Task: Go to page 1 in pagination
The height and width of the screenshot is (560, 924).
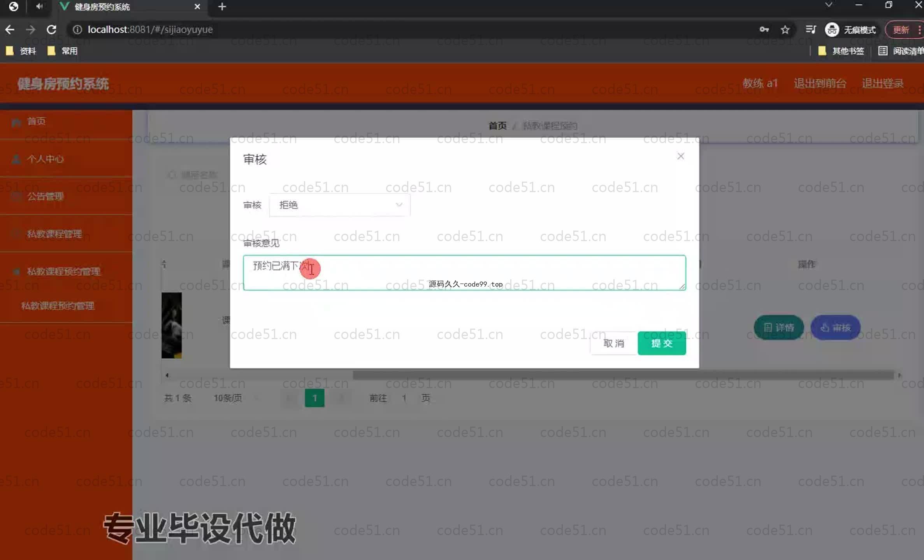Action: (314, 398)
